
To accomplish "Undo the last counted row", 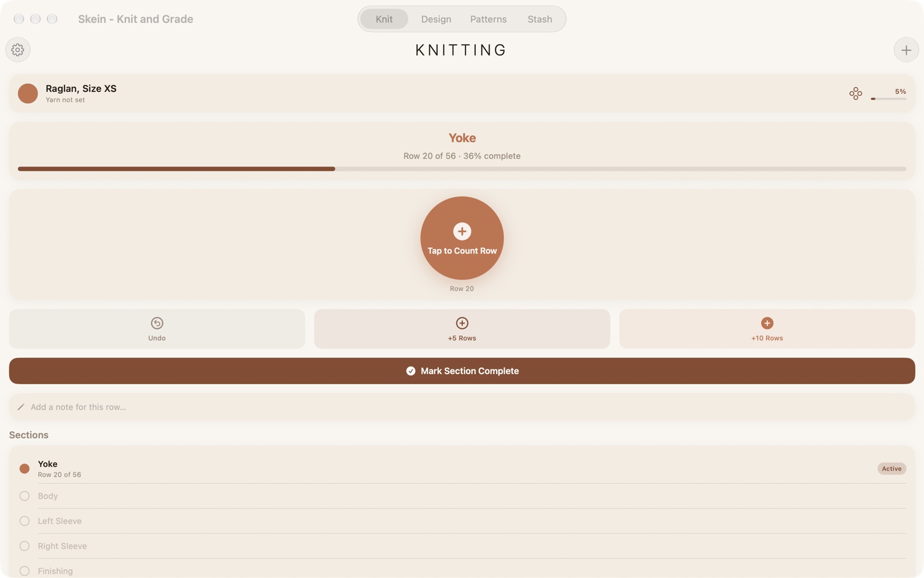I will [x=157, y=329].
